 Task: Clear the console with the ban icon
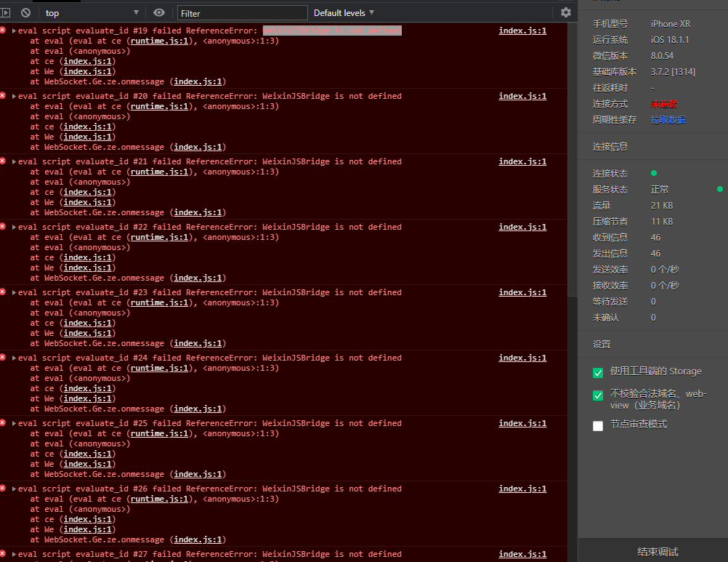point(26,13)
